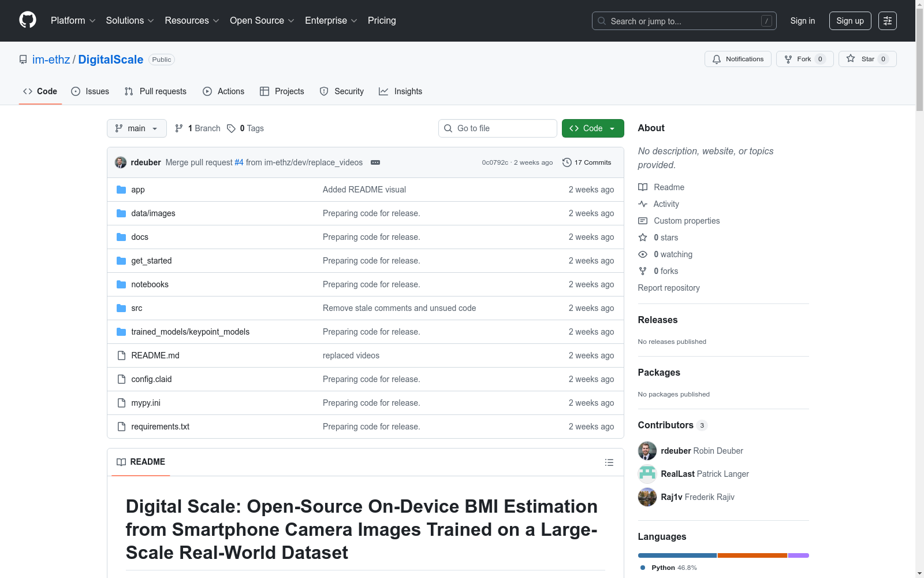Click the Activity pulse icon
The image size is (924, 578).
(643, 204)
